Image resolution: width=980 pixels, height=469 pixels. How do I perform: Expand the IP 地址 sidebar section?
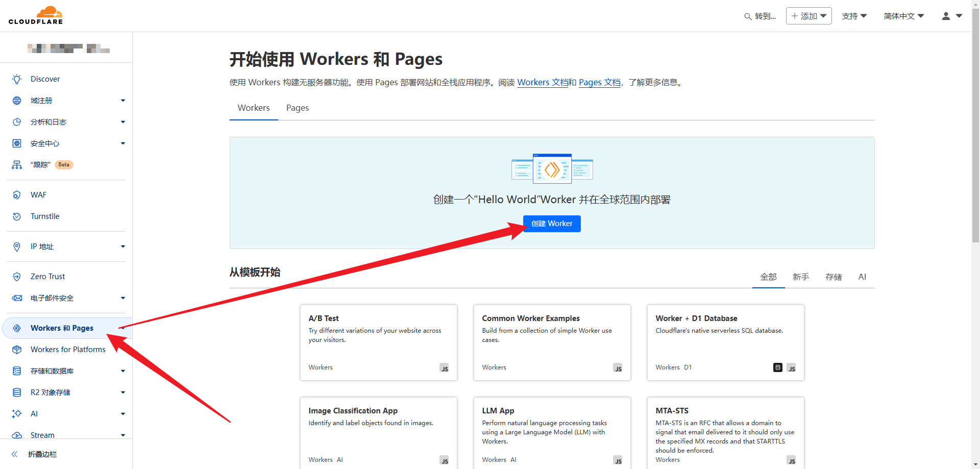(123, 246)
